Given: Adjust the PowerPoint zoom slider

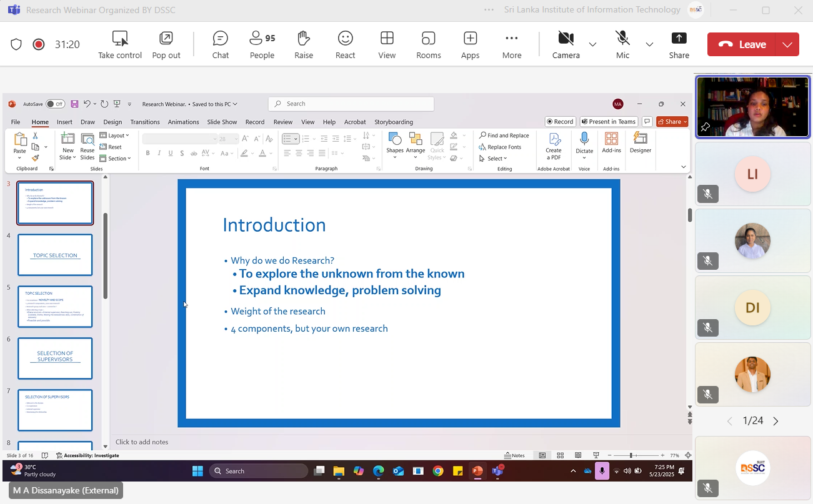Looking at the screenshot, I should [631, 455].
